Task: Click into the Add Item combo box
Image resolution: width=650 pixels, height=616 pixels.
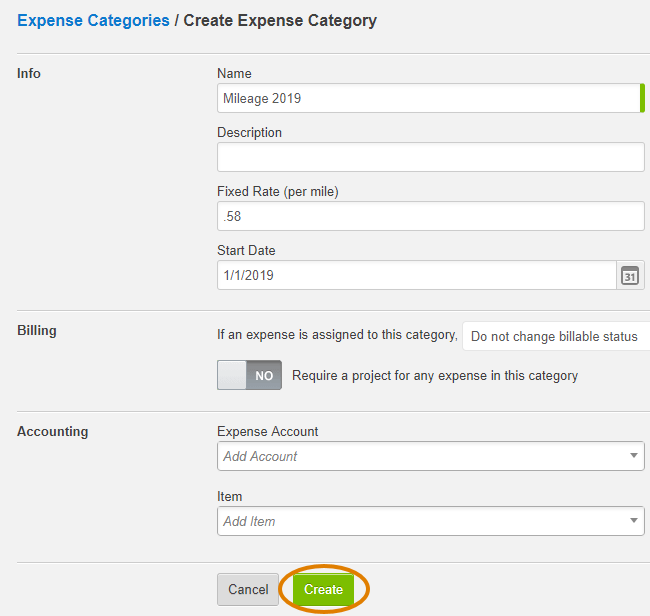Action: [431, 521]
